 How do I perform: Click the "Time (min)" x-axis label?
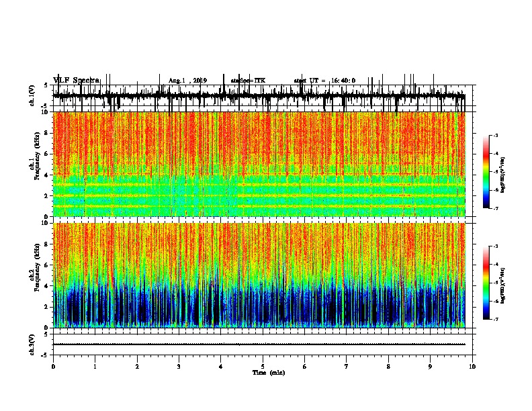point(269,373)
